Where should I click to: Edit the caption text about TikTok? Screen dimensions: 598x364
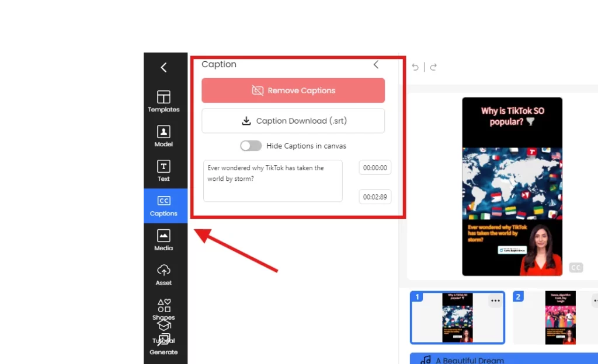point(273,181)
